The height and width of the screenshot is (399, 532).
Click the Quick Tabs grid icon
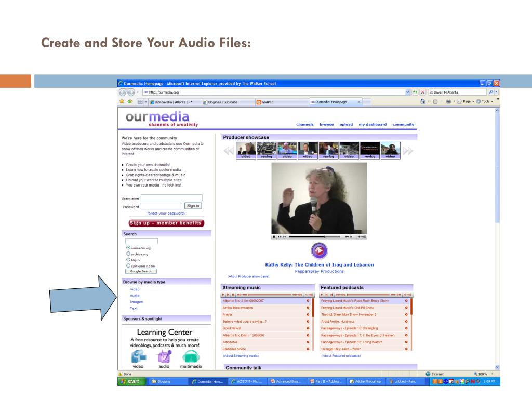pyautogui.click(x=140, y=102)
